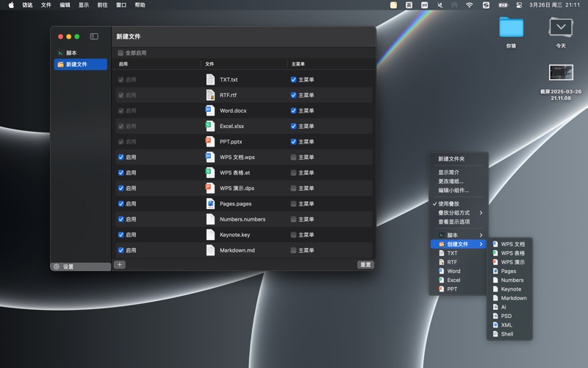Click the Pages.pages file icon
The height and width of the screenshot is (368, 588).
210,204
